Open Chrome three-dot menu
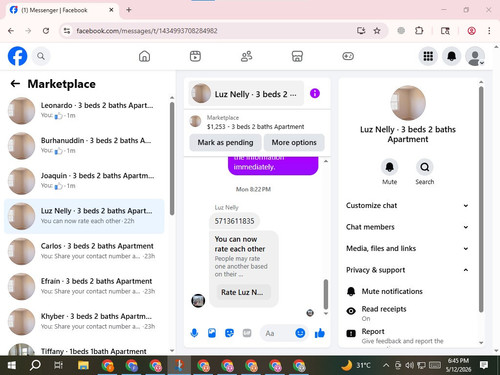This screenshot has height=375, width=500. click(x=489, y=31)
